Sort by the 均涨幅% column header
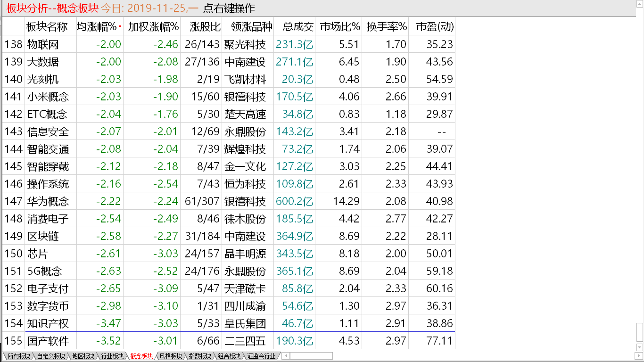644x362 pixels. point(99,27)
